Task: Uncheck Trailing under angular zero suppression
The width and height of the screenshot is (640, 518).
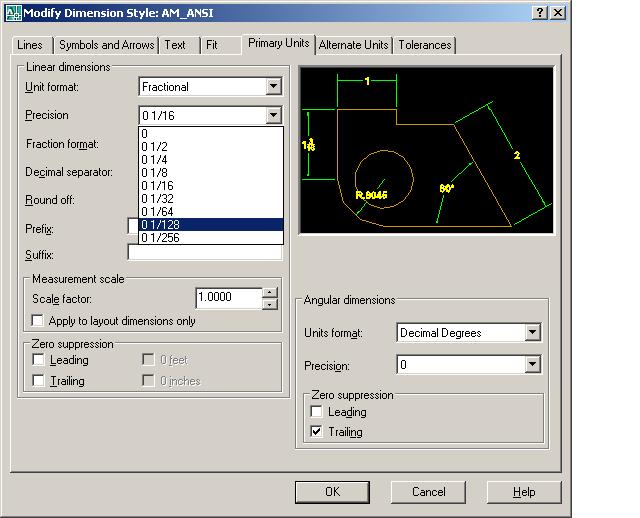Action: (317, 432)
